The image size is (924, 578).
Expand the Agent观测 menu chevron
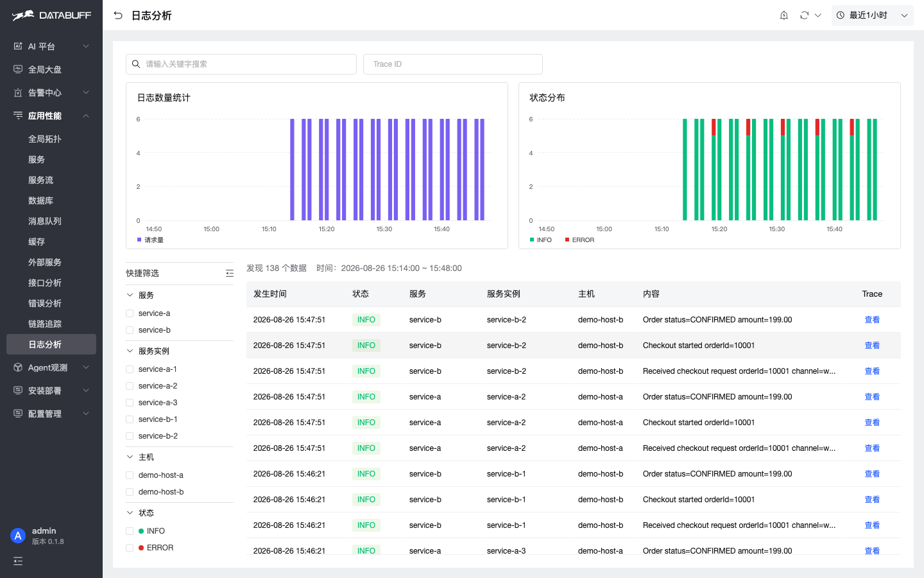86,367
